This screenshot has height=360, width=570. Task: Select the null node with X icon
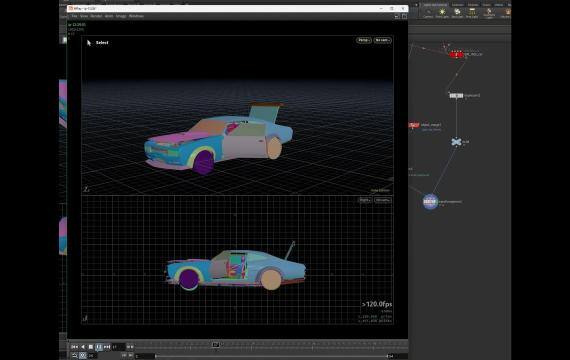(456, 142)
